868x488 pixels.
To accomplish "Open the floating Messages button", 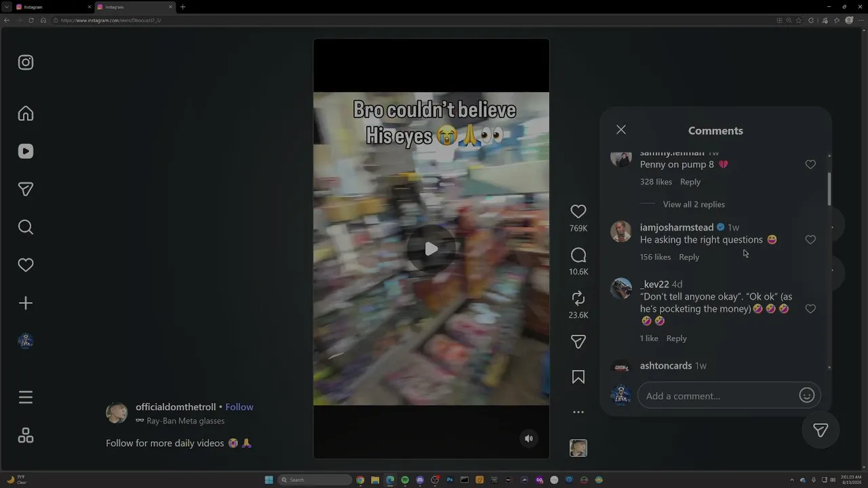I will [821, 430].
